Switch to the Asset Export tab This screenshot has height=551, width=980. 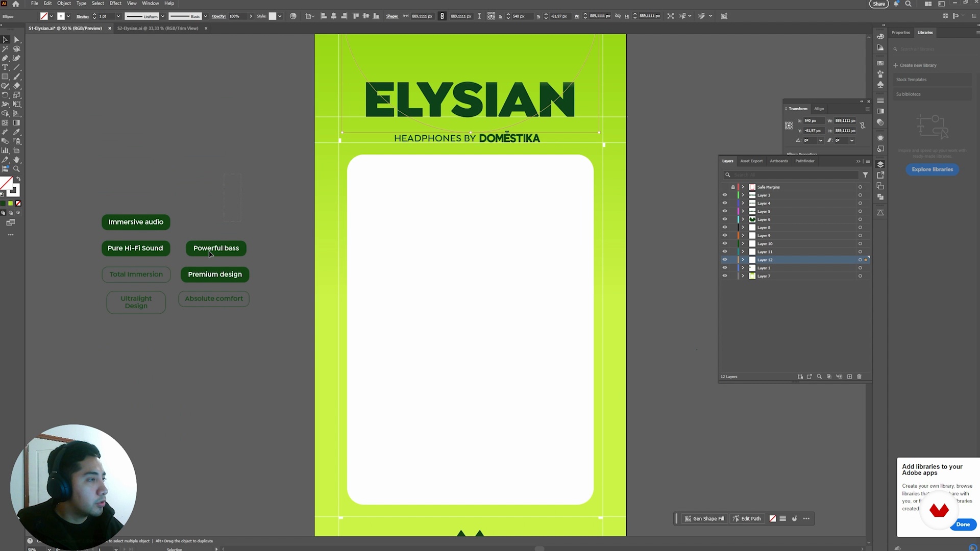point(751,161)
